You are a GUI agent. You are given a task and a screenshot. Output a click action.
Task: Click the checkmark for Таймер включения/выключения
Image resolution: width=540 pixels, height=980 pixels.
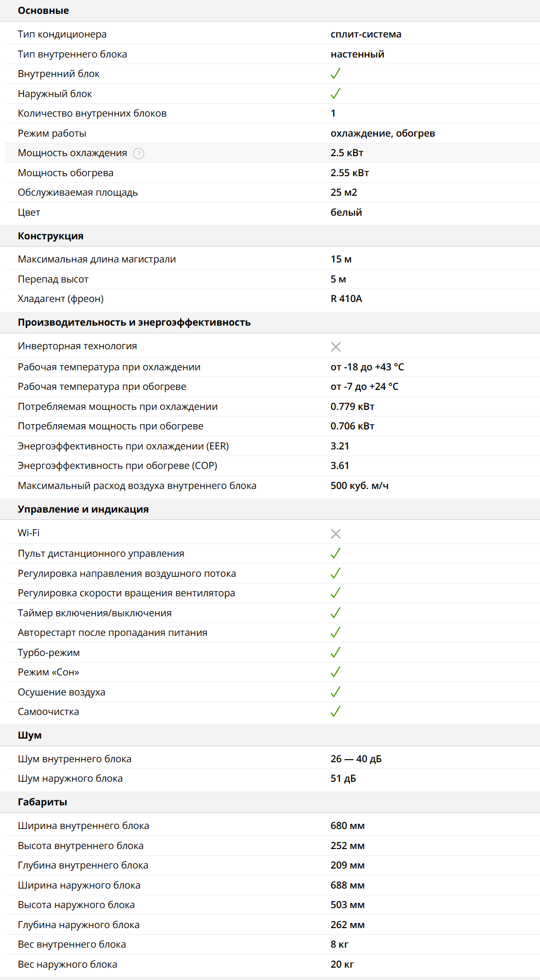[x=336, y=613]
